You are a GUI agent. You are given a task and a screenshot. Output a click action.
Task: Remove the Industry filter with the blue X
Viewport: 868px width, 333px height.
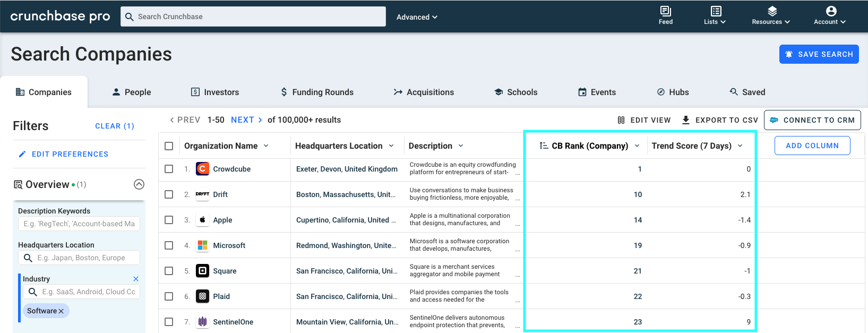[136, 279]
